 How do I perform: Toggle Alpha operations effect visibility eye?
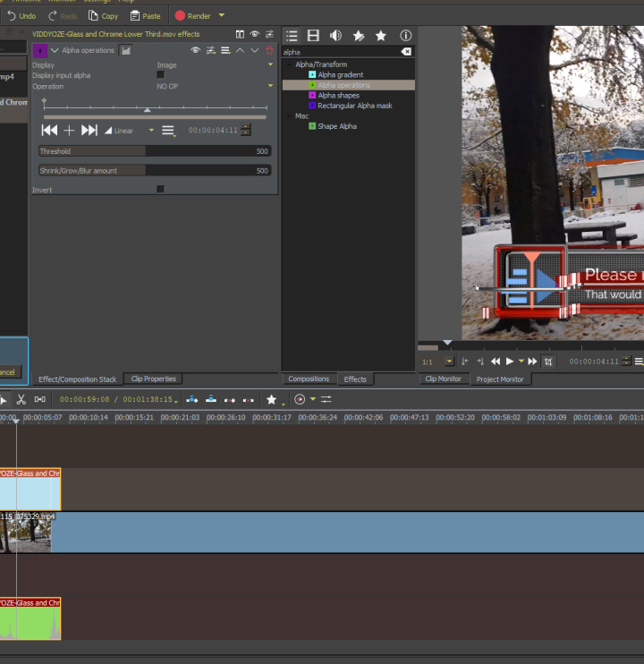[x=195, y=50]
